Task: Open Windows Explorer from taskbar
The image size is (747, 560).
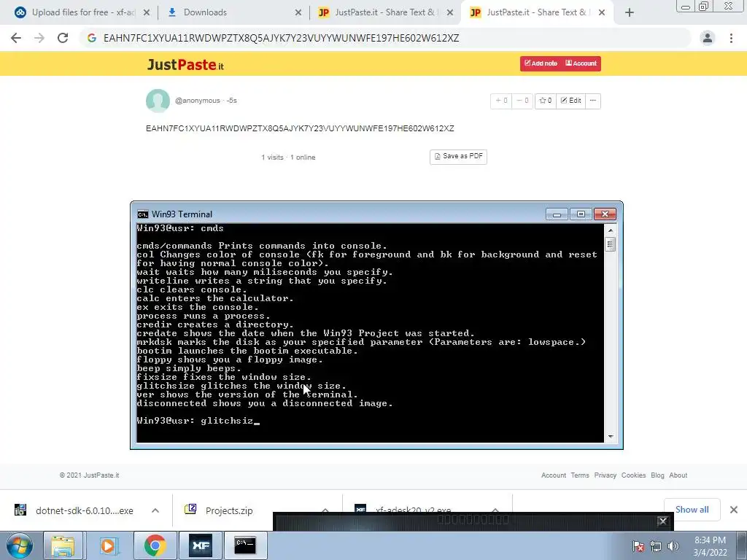Action: (x=63, y=545)
